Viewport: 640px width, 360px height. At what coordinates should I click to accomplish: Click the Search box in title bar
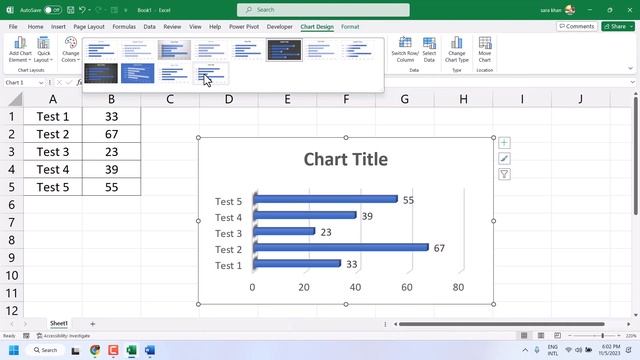[x=323, y=10]
